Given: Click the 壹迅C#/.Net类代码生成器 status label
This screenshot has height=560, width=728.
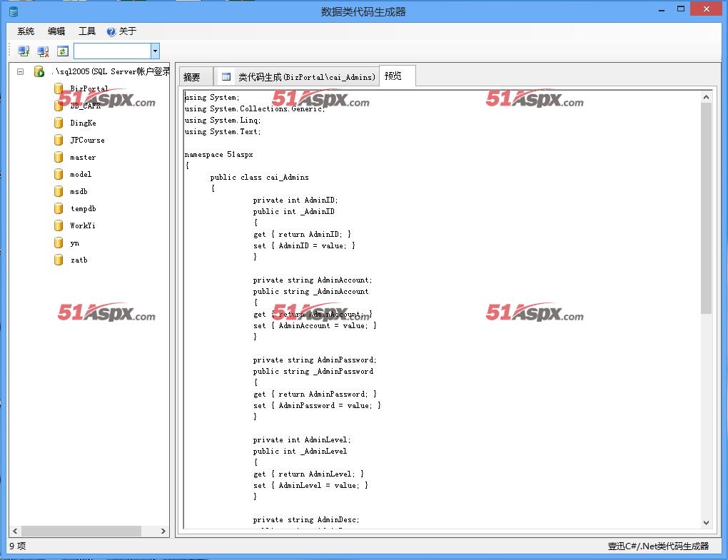Looking at the screenshot, I should coord(658,546).
